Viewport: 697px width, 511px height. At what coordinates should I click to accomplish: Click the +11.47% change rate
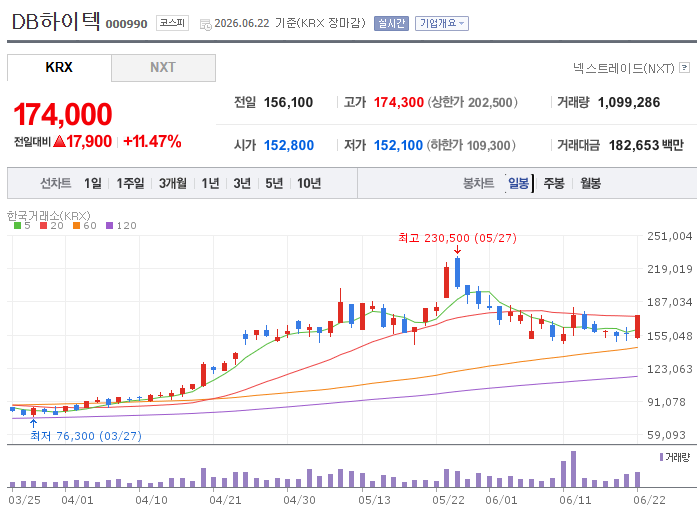[x=152, y=141]
